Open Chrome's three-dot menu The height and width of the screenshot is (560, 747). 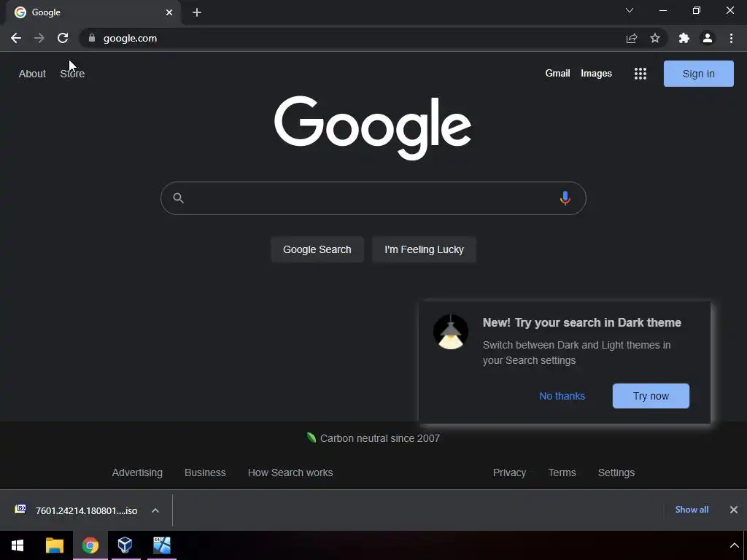pyautogui.click(x=731, y=38)
